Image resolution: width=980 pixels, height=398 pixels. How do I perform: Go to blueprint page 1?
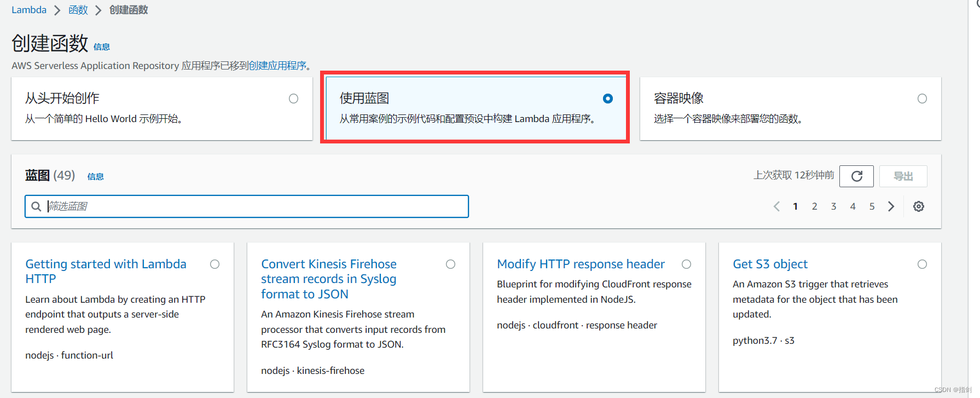(x=796, y=206)
